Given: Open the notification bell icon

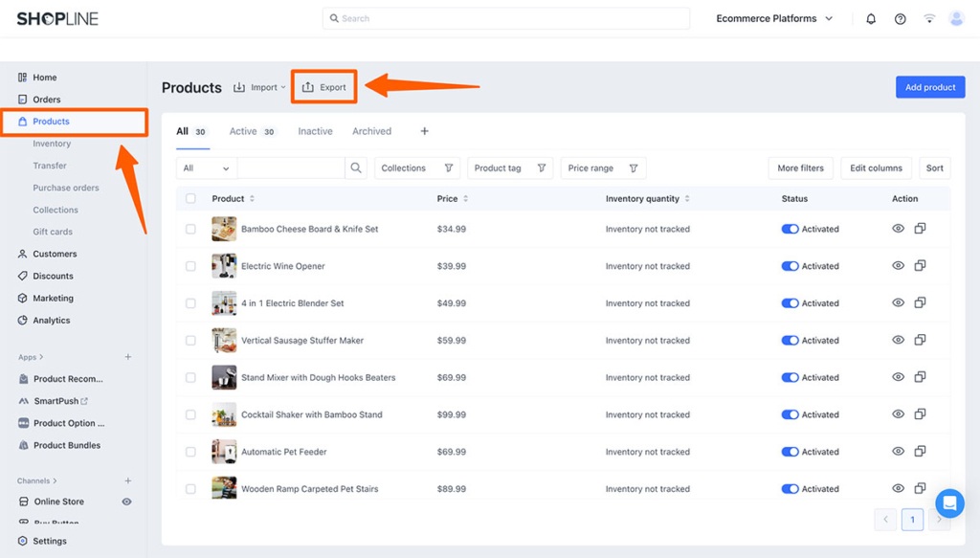Looking at the screenshot, I should pos(870,17).
